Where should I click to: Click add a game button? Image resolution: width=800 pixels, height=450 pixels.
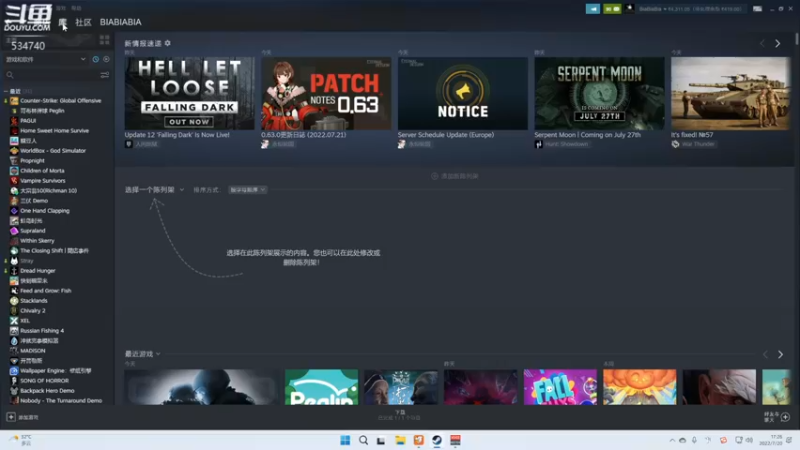[x=22, y=417]
